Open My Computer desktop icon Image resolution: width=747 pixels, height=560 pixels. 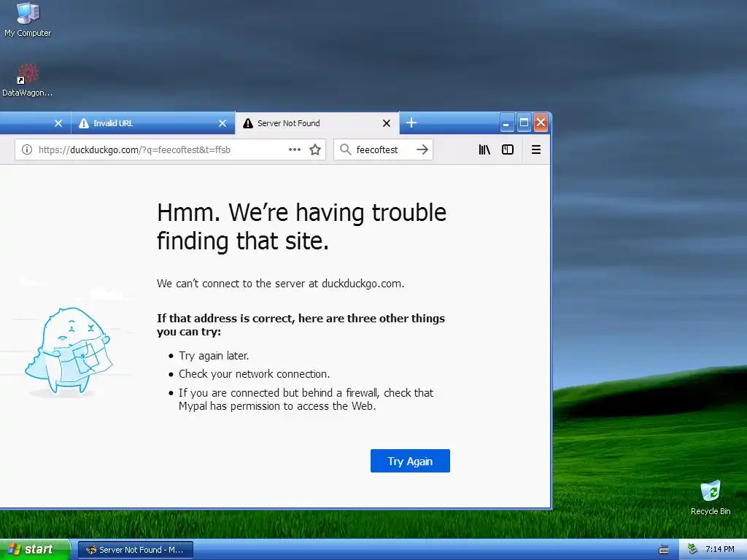click(28, 20)
